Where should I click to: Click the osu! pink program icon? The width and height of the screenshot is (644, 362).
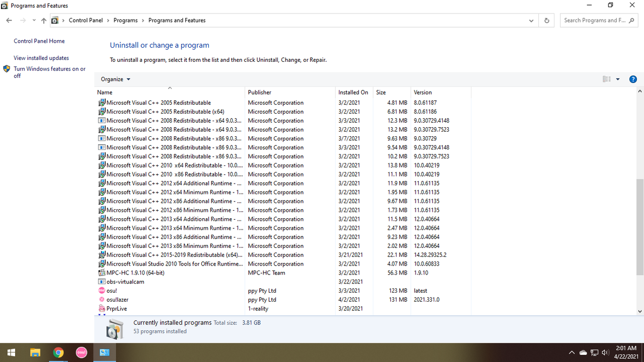pos(102,291)
